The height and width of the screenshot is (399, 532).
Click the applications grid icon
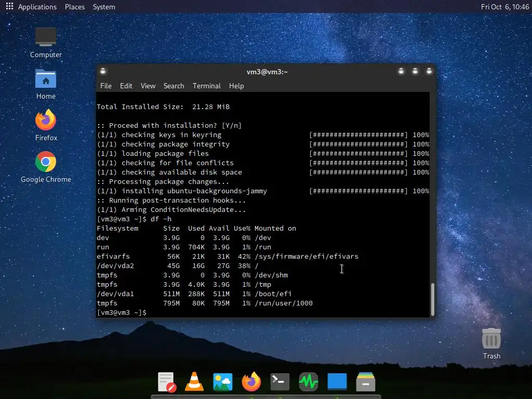(x=9, y=6)
